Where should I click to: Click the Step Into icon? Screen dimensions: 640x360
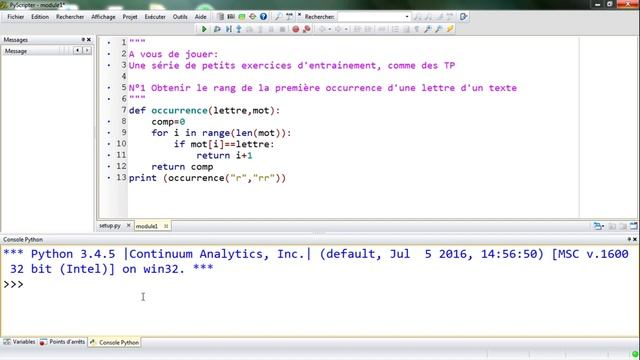239,29
